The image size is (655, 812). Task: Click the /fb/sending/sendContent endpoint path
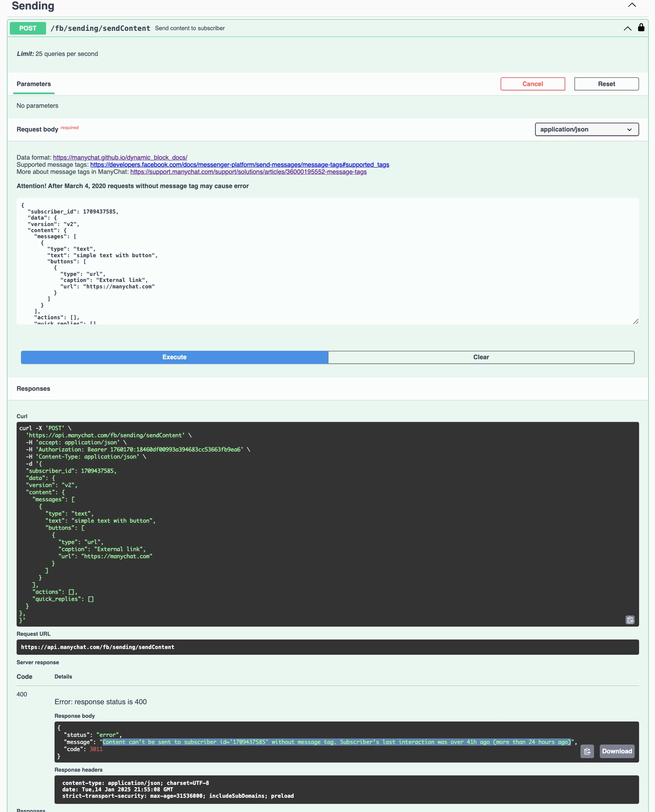(x=100, y=28)
